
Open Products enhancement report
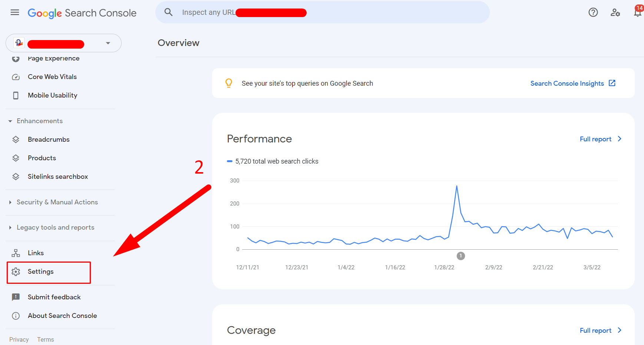(x=42, y=158)
